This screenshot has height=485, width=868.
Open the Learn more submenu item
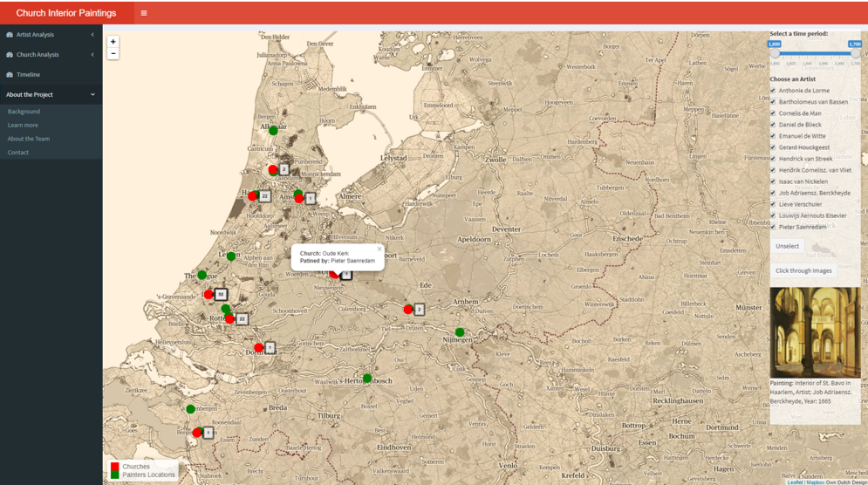(23, 125)
